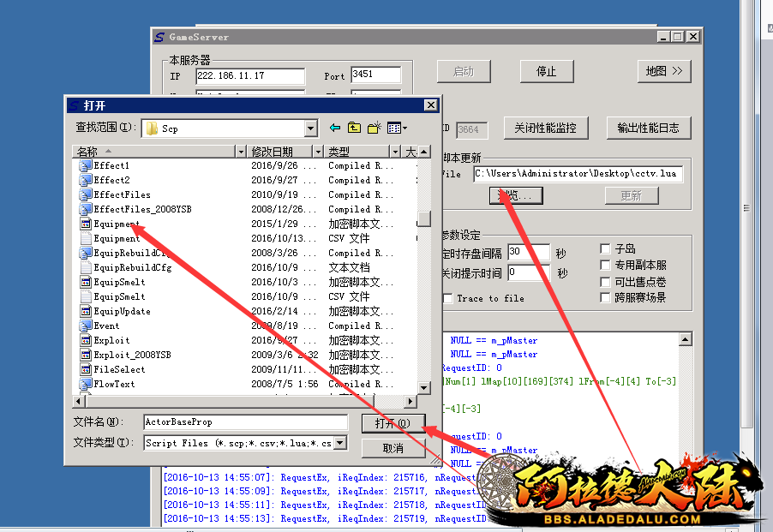Open the 文件类型 Script Files dropdown
Viewport: 773px width, 532px height.
(x=340, y=443)
